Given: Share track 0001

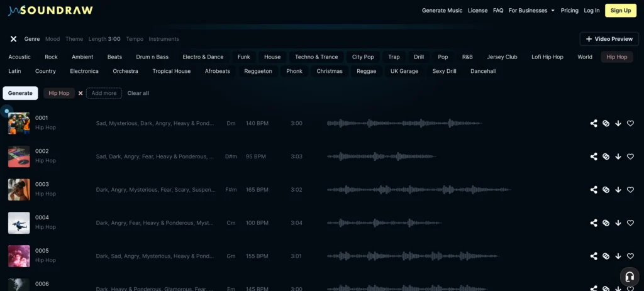Looking at the screenshot, I should coord(593,123).
